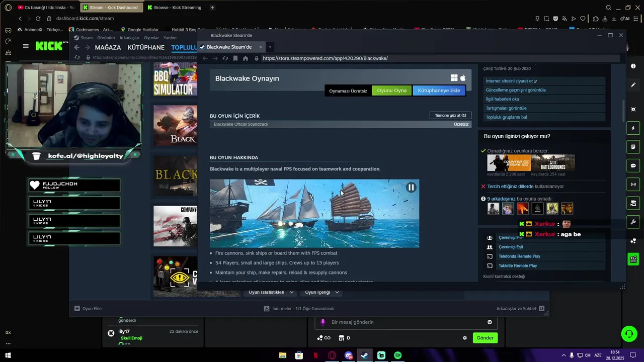Click the home icon in Steam popup

[x=245, y=58]
